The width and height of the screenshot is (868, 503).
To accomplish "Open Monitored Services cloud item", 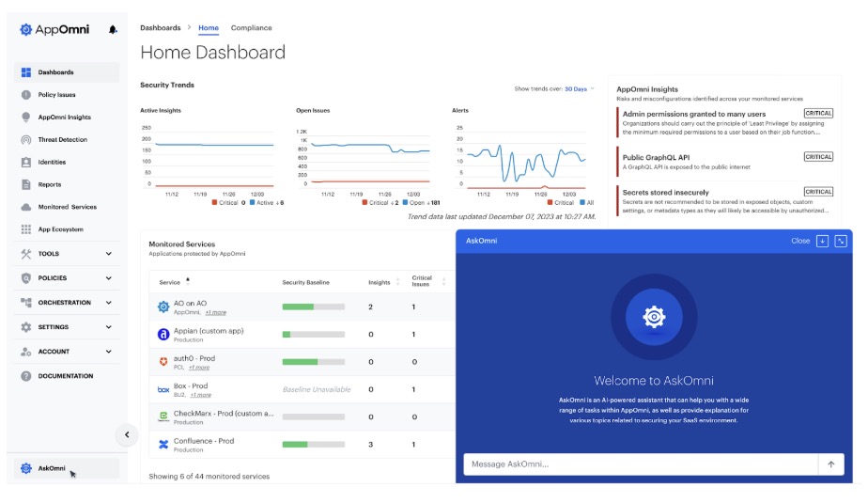I will pos(67,207).
